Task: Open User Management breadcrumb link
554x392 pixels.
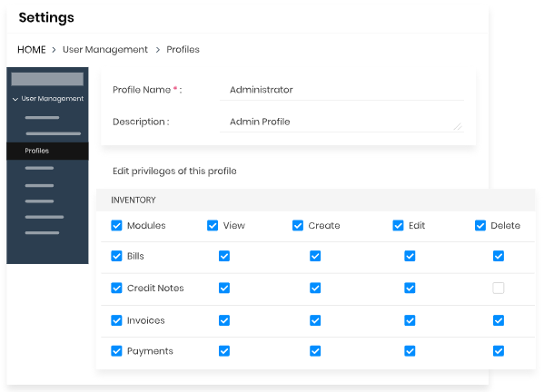Action: pos(104,49)
